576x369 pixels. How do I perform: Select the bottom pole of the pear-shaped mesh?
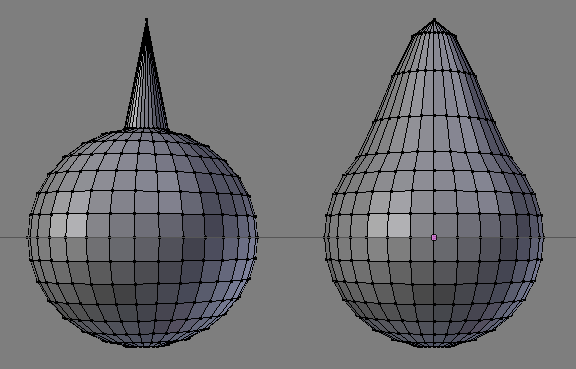(x=434, y=346)
